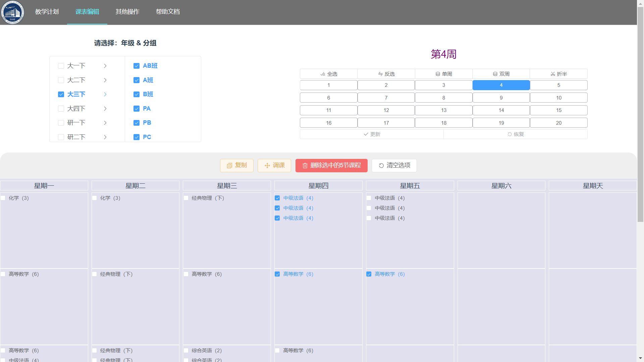644x362 pixels.
Task: Check the 大二下 grade checkbox
Action: coord(61,80)
